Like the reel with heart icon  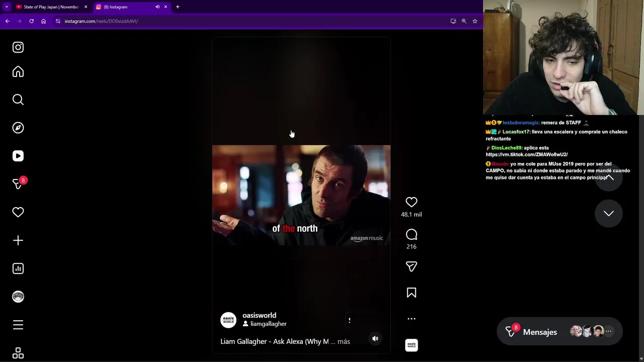[412, 202]
